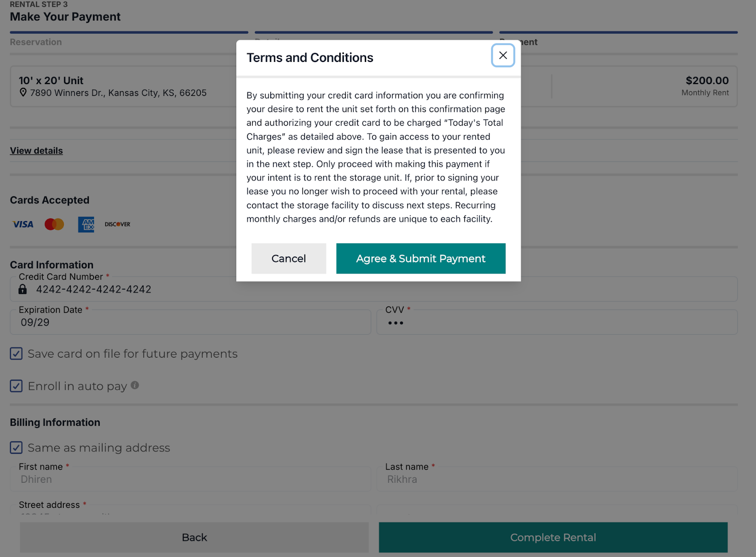Click the Mastercard logo
756x557 pixels.
(54, 224)
